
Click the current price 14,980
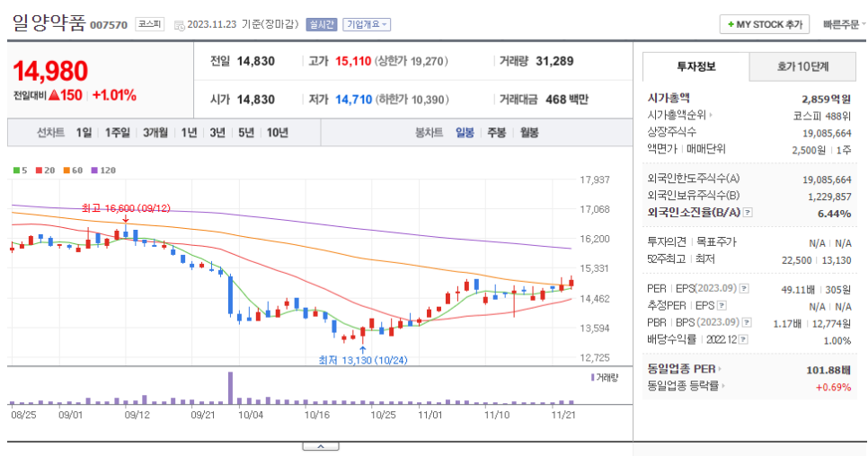[50, 71]
